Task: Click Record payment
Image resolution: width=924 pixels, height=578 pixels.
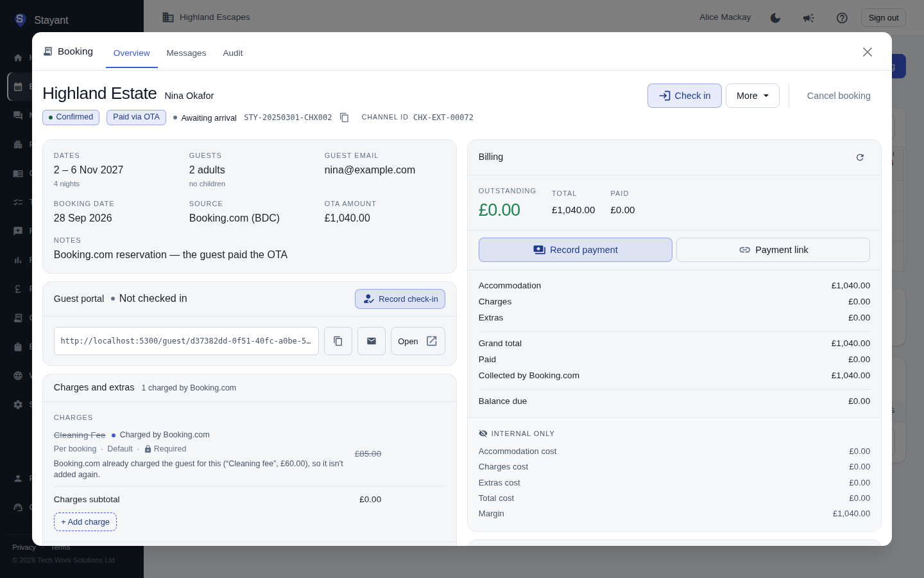Action: coord(576,250)
